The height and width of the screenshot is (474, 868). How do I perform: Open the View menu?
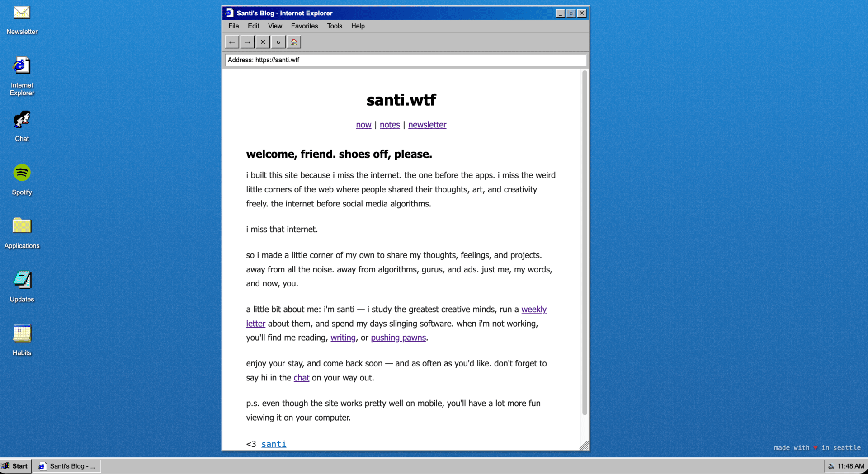275,26
